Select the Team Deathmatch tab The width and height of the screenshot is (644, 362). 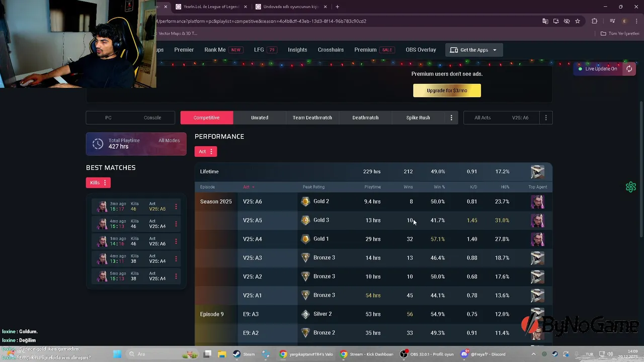coord(312,118)
